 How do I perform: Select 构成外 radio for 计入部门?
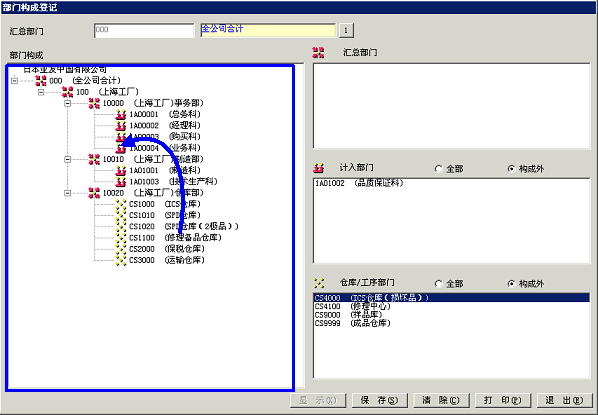pyautogui.click(x=511, y=169)
